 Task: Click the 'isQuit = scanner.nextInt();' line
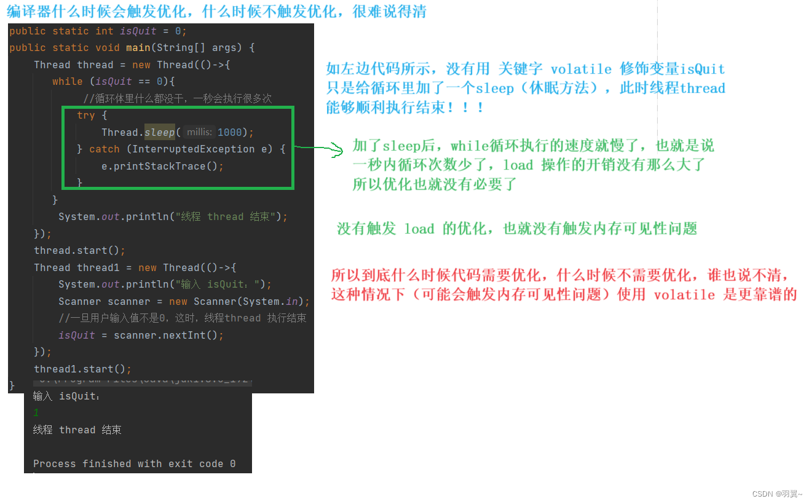click(x=141, y=335)
